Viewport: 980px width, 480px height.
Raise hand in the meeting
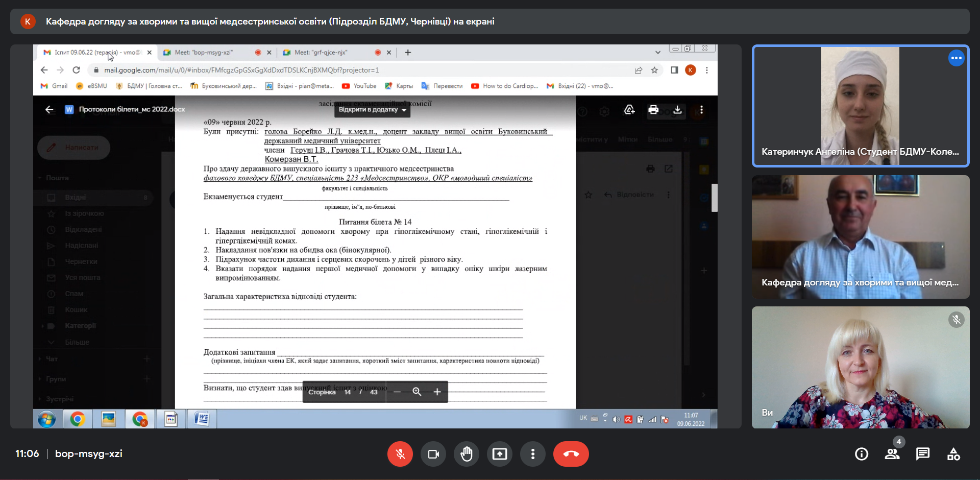tap(467, 454)
